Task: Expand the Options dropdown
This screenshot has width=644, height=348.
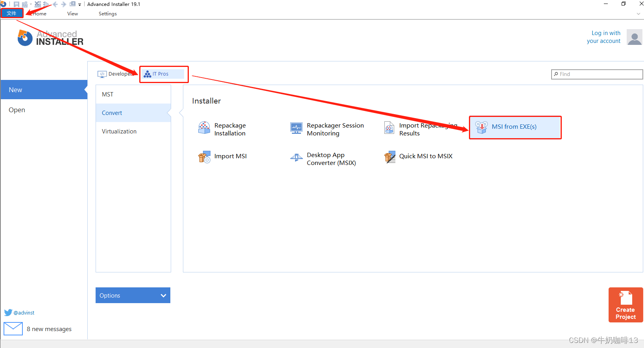Action: (x=133, y=295)
